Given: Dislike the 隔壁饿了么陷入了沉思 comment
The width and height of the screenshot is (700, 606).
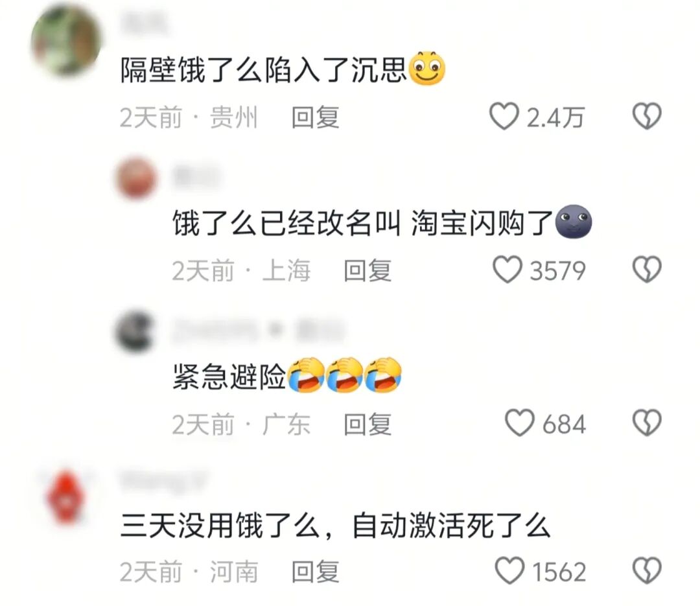Looking at the screenshot, I should pyautogui.click(x=647, y=117).
